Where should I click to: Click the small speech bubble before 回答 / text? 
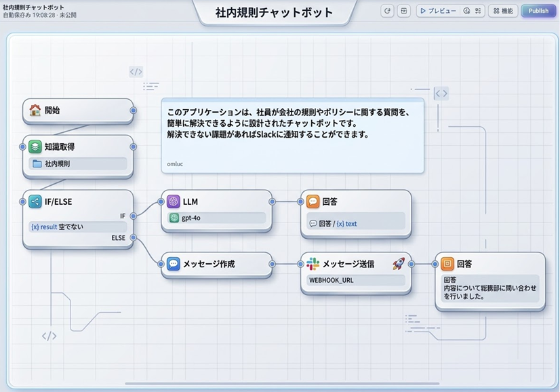click(x=313, y=224)
